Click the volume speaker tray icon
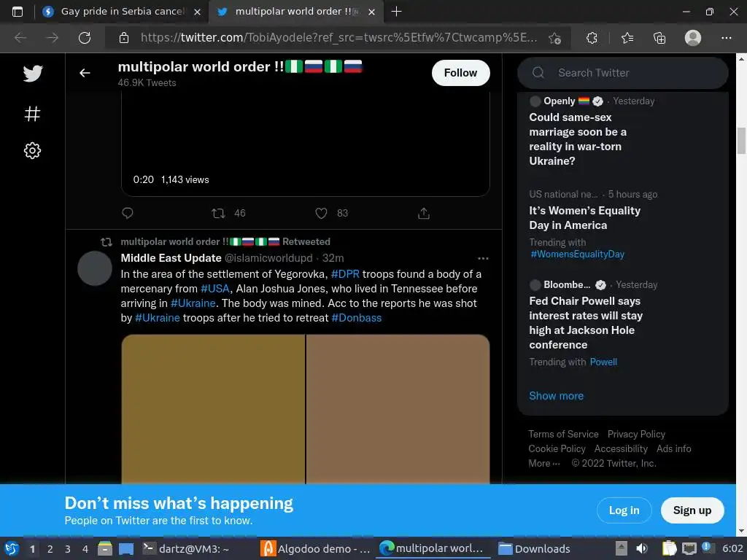 coord(642,548)
